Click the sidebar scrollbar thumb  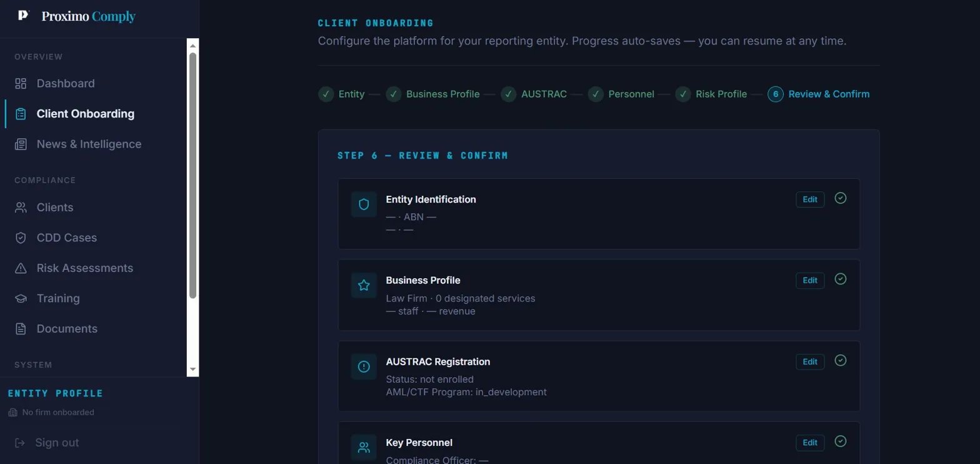pos(192,175)
